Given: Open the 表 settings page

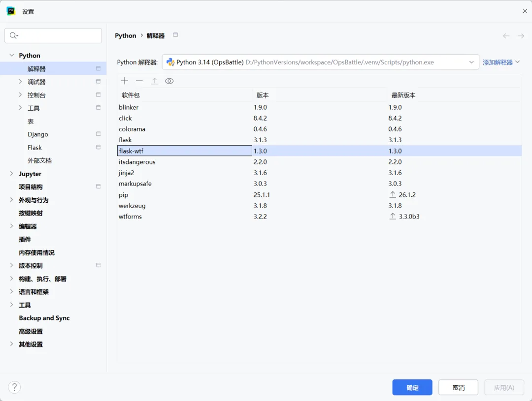Looking at the screenshot, I should (31, 122).
